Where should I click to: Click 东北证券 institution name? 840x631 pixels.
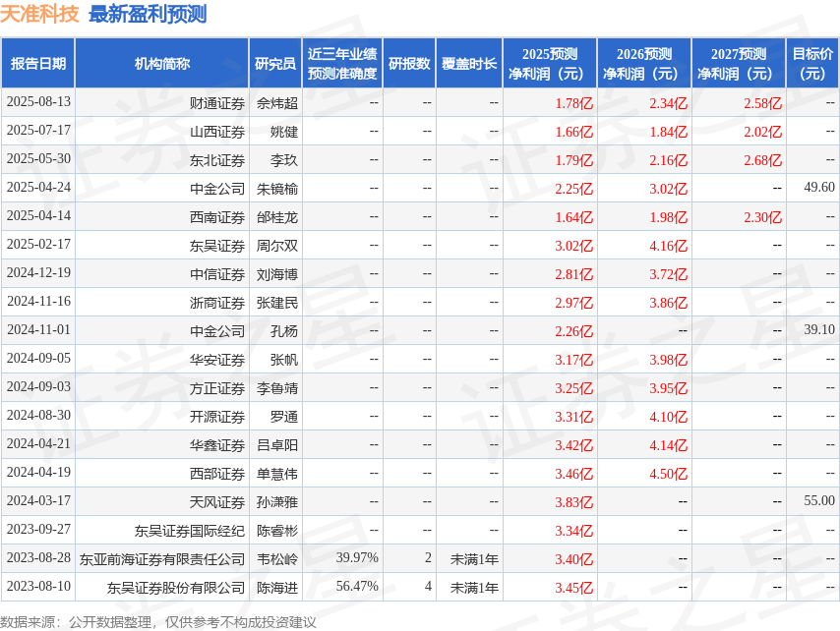coord(217,160)
